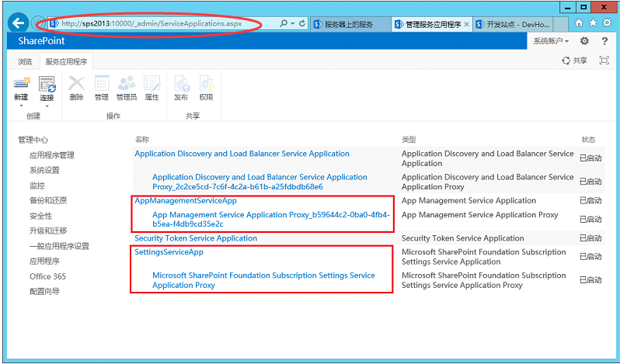Open the address bar search dropdown arrow
620x364 pixels.
293,24
